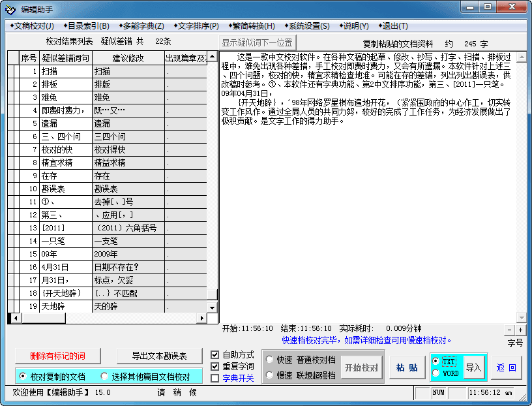Click the result list horizontal scrollbar thumb
Viewport: 532px width, 406px height.
pos(43,318)
